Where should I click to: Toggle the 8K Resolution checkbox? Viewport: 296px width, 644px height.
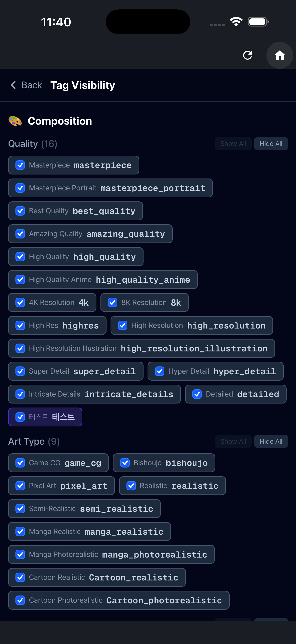113,302
